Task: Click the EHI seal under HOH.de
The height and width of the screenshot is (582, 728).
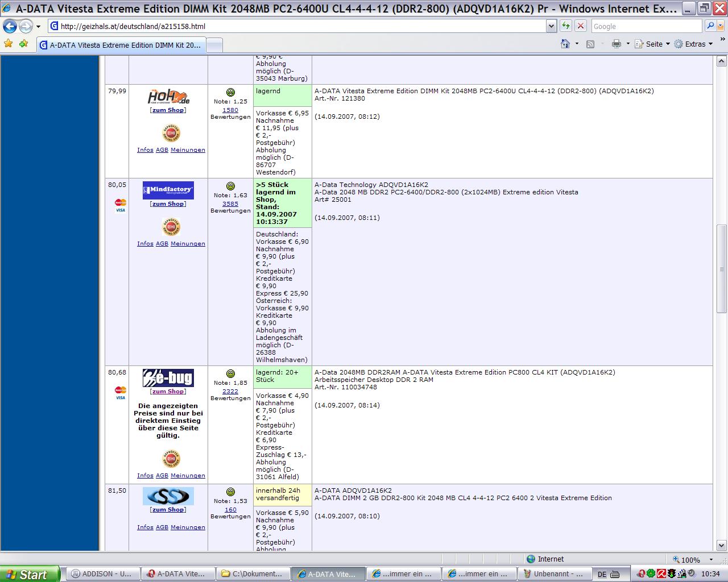Action: 171,132
